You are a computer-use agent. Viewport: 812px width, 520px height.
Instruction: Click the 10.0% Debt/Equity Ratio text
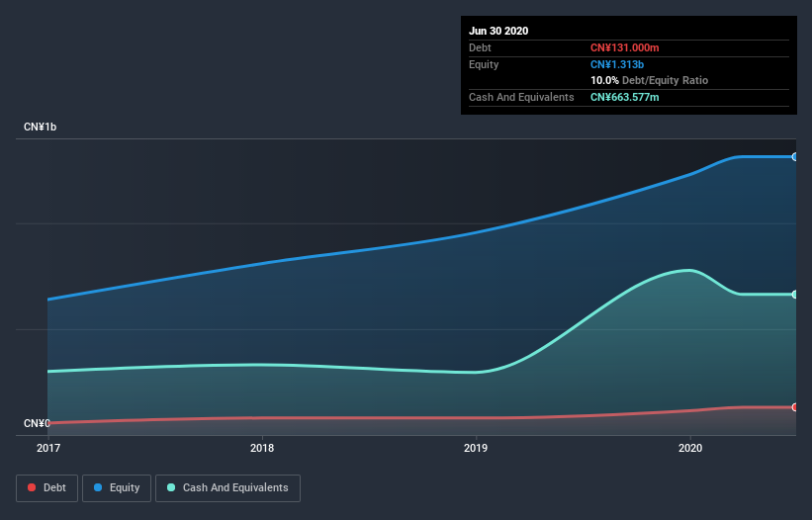click(x=650, y=80)
